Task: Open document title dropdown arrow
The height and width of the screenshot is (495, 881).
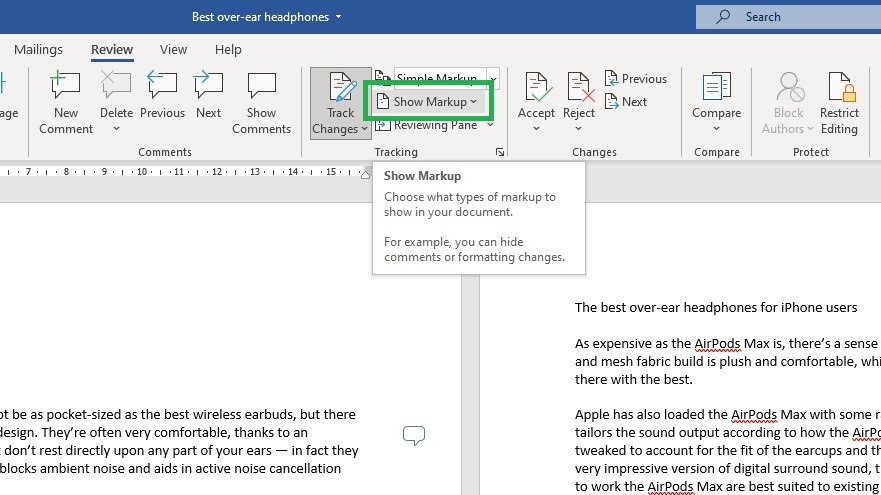Action: tap(338, 17)
